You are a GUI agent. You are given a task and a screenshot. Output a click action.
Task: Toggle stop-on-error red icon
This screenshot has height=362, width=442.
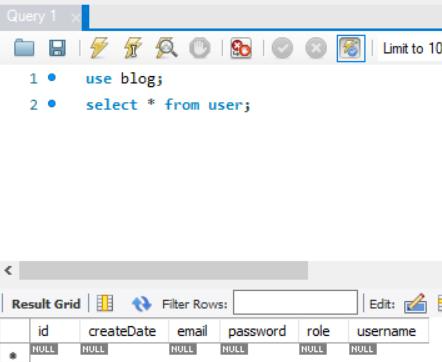coord(241,48)
